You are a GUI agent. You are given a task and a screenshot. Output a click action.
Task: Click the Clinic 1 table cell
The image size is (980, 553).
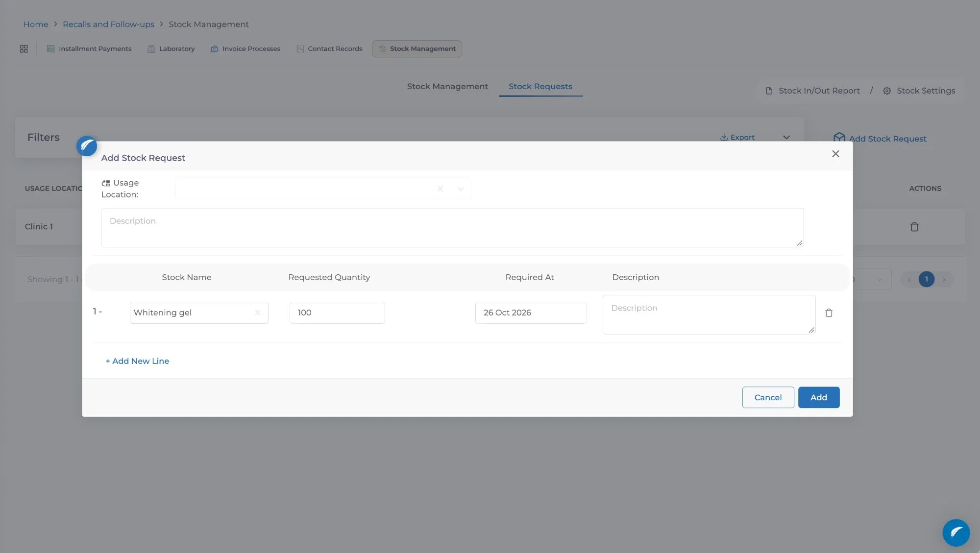coord(39,227)
